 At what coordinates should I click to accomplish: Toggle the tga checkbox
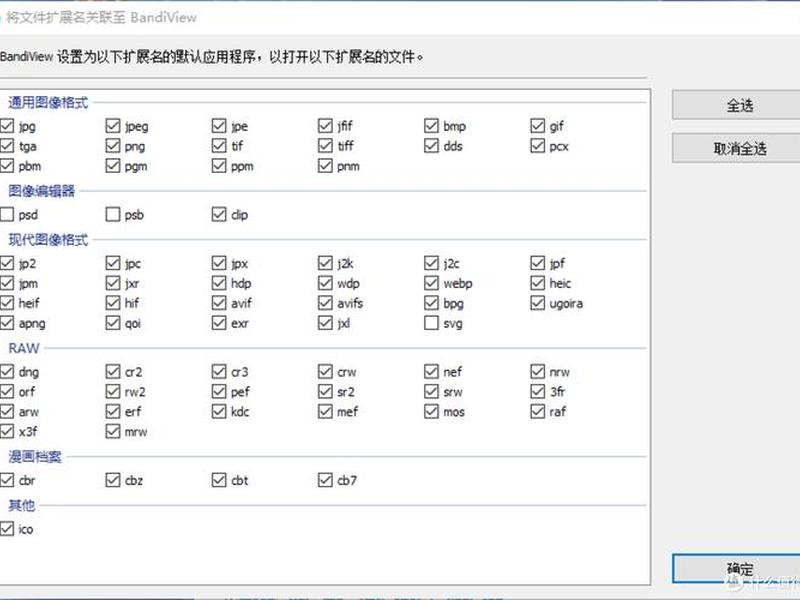coord(7,146)
